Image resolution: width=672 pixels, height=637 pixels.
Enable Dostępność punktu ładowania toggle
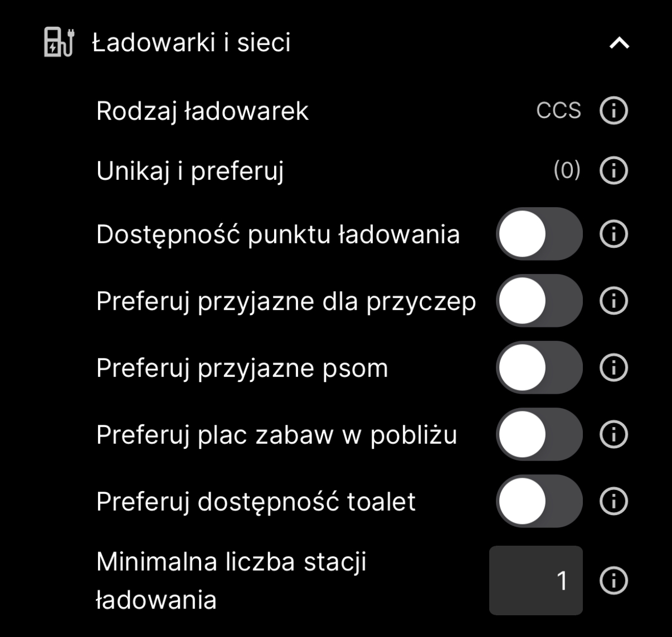click(x=539, y=234)
